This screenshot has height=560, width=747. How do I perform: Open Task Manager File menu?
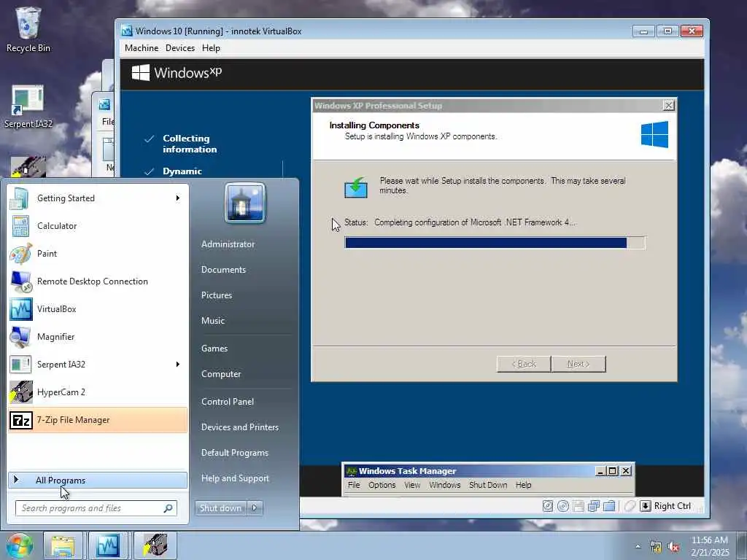click(x=354, y=485)
